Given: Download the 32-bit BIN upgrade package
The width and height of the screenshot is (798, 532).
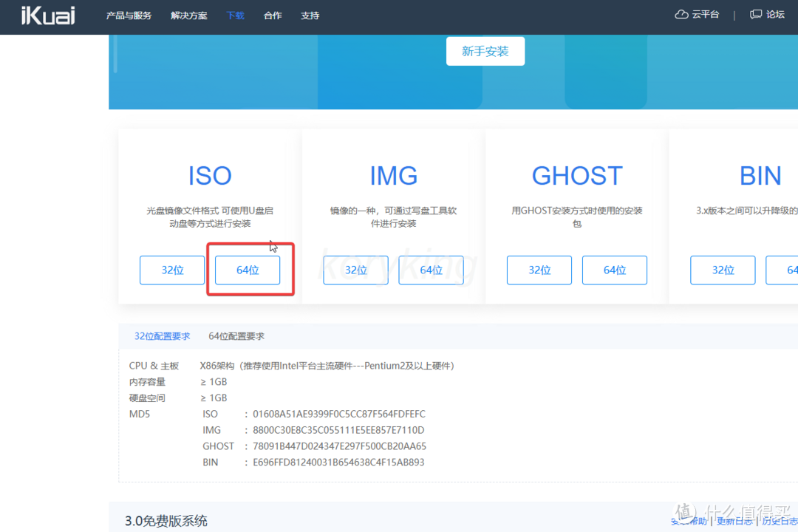Looking at the screenshot, I should (723, 270).
